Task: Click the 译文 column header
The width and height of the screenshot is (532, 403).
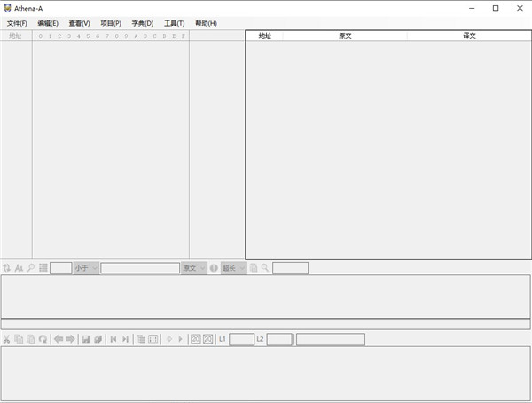Action: pyautogui.click(x=469, y=36)
